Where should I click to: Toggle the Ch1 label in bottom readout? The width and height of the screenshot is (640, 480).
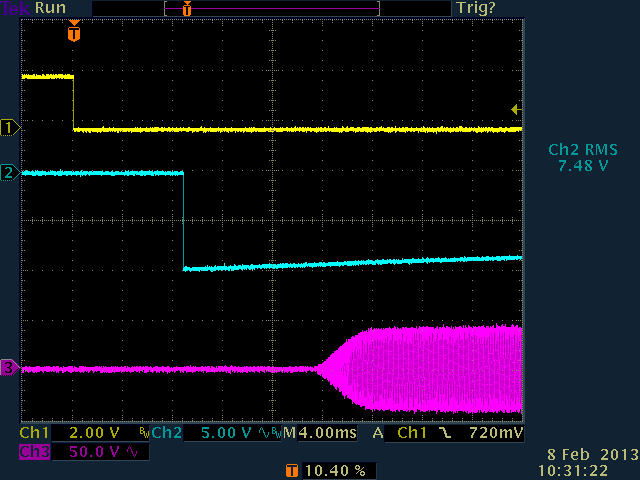(34, 435)
